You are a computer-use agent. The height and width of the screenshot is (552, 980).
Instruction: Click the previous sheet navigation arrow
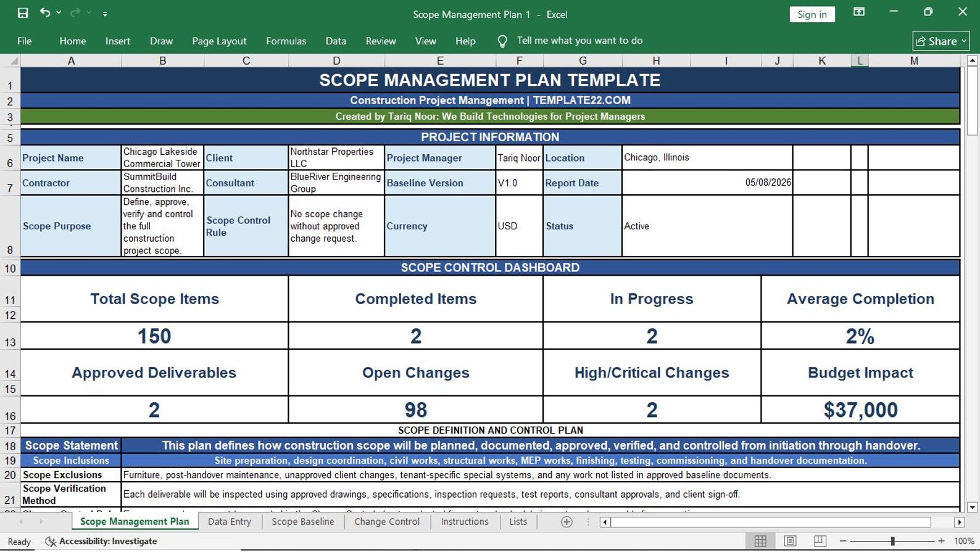pos(22,522)
